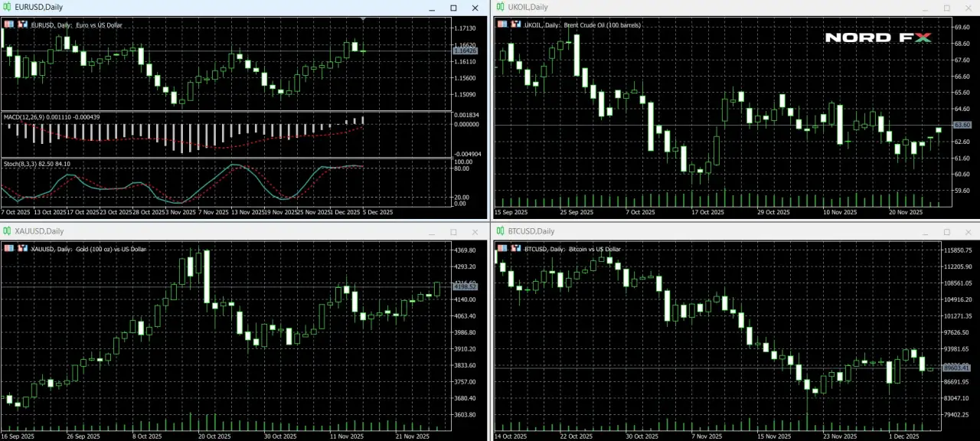
Task: Click current price tag 63.60 on UKOIL scale
Action: (x=962, y=125)
